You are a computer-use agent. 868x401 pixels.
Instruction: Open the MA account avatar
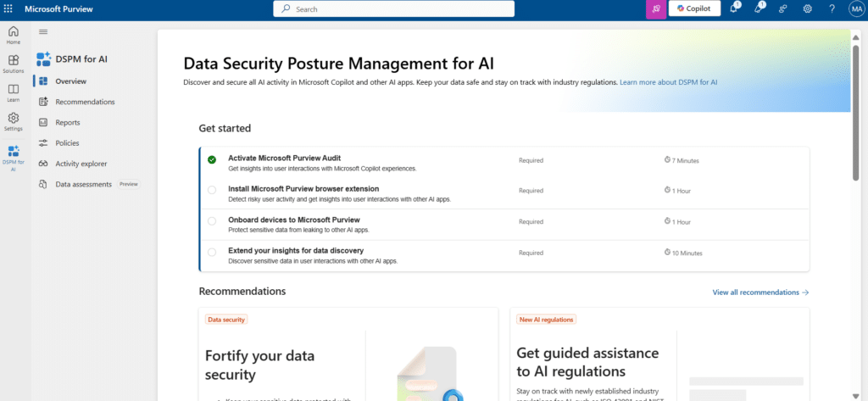click(854, 9)
